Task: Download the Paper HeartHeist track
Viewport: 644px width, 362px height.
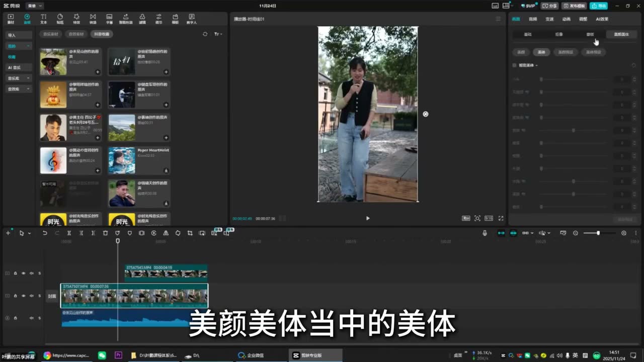Action: coord(166,170)
